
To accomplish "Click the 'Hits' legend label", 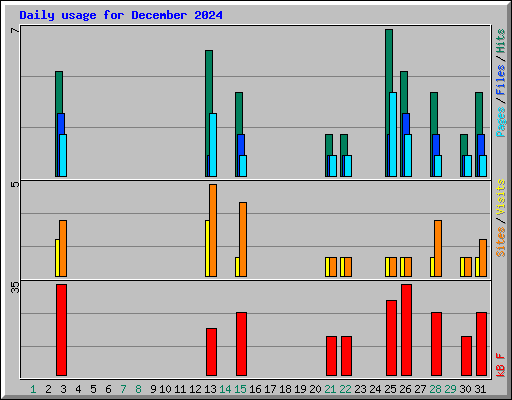I will coord(500,41).
